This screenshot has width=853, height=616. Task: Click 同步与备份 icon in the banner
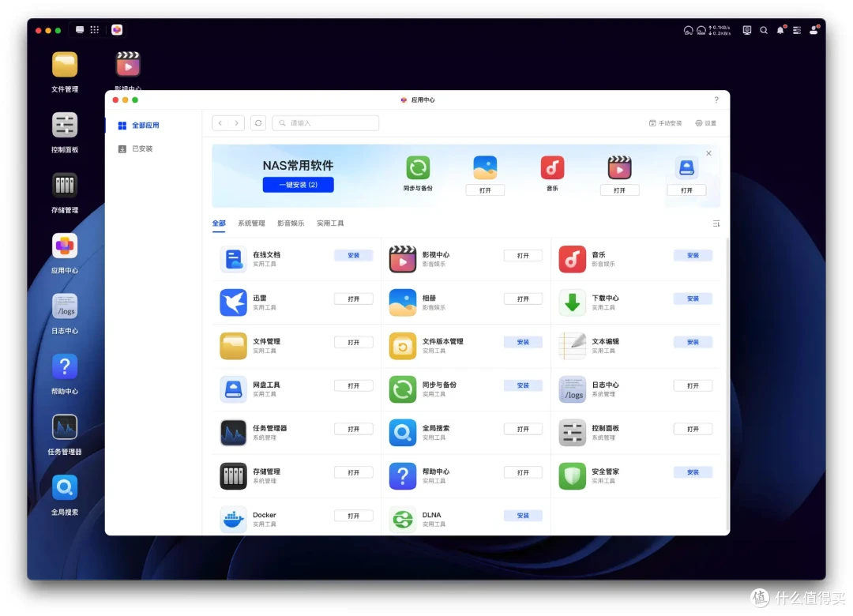tap(418, 167)
